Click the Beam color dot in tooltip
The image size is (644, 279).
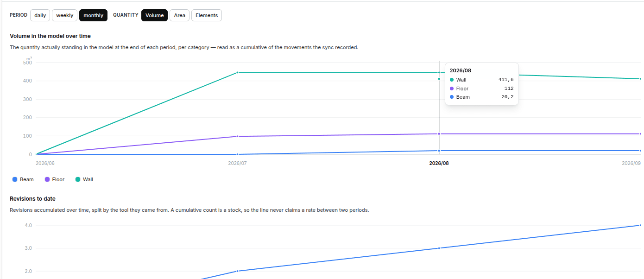[452, 97]
